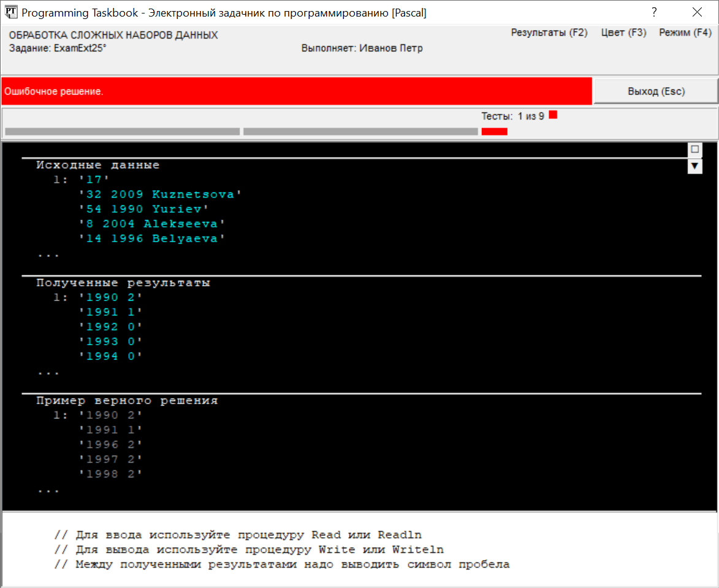The width and height of the screenshot is (719, 588).
Task: Click the 'Тесты: 1 из 9' counter
Action: point(512,116)
